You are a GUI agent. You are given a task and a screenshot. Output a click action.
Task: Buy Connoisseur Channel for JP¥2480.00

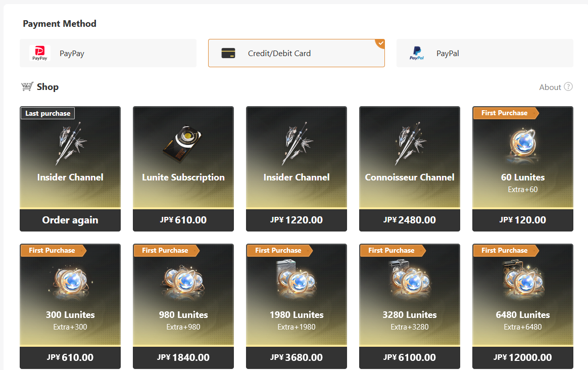[410, 220]
